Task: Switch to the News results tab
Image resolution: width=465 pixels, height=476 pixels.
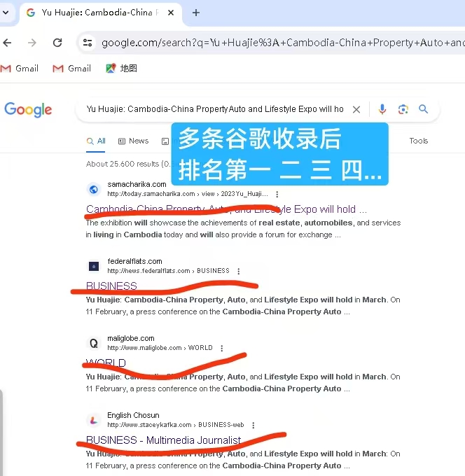Action: coord(133,141)
